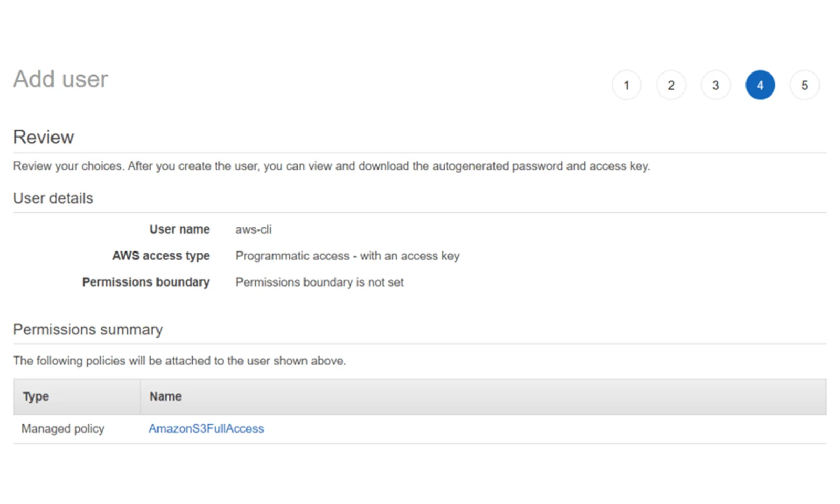The height and width of the screenshot is (504, 840).
Task: Click the Review section heading
Action: 44,137
